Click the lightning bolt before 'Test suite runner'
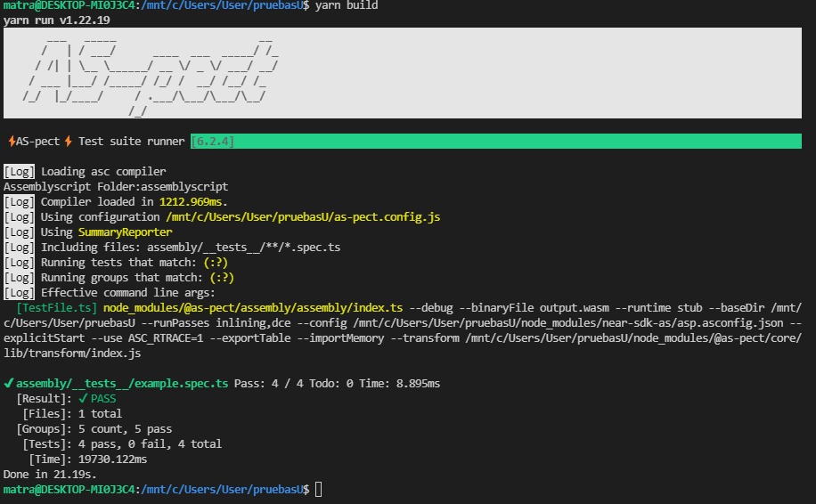The height and width of the screenshot is (504, 816). coord(69,141)
